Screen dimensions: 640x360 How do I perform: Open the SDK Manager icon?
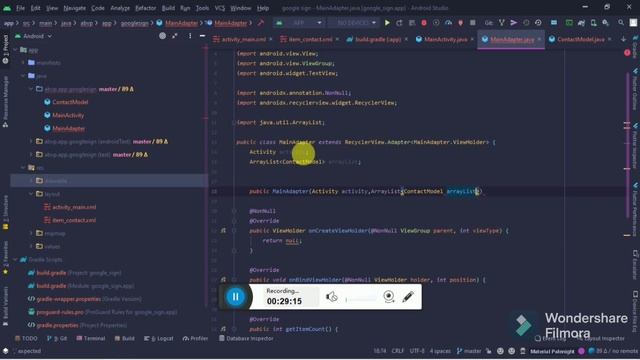(x=606, y=23)
